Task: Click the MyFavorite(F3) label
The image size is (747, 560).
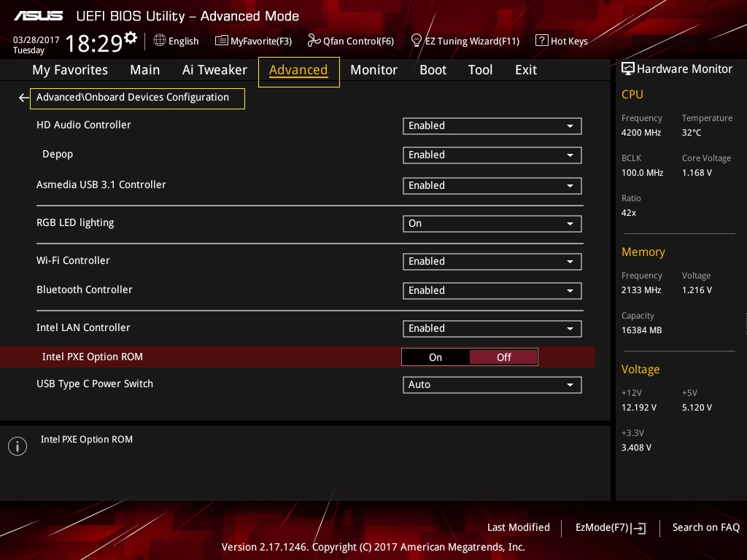Action: [261, 42]
